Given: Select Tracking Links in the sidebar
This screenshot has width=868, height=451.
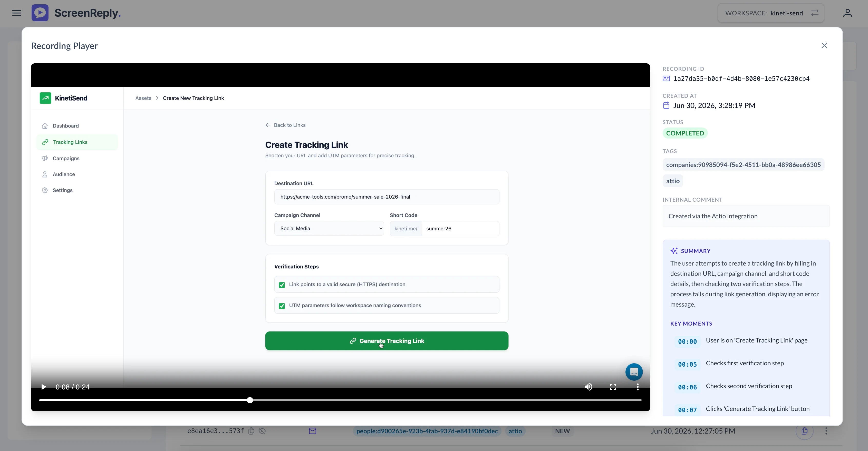Looking at the screenshot, I should pos(77,142).
